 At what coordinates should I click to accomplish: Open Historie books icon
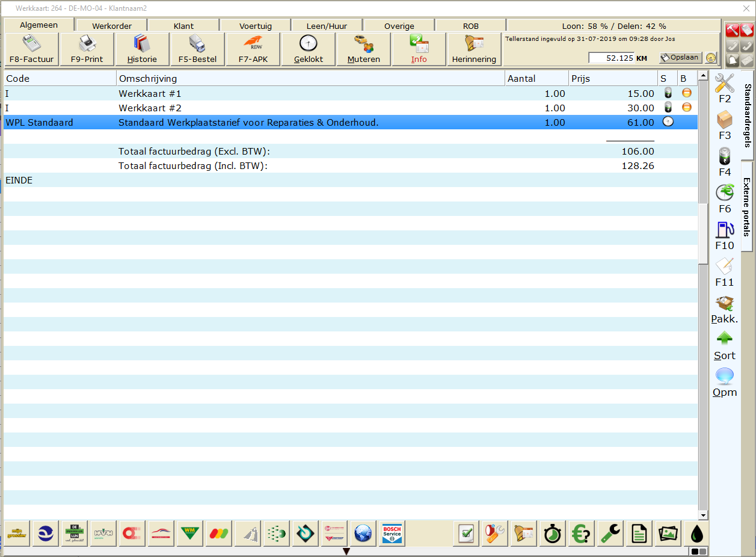[x=142, y=49]
